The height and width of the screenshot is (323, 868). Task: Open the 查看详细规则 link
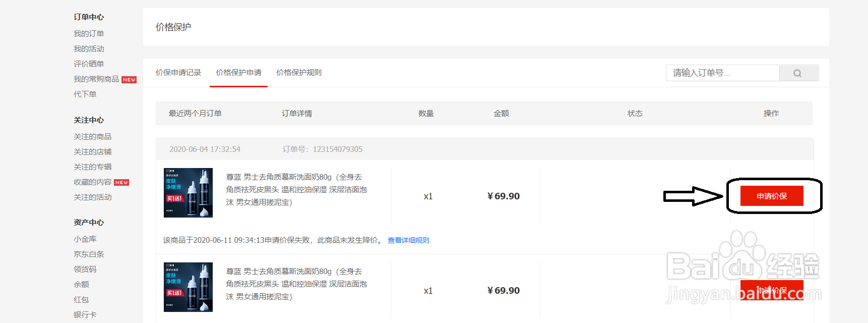click(408, 240)
